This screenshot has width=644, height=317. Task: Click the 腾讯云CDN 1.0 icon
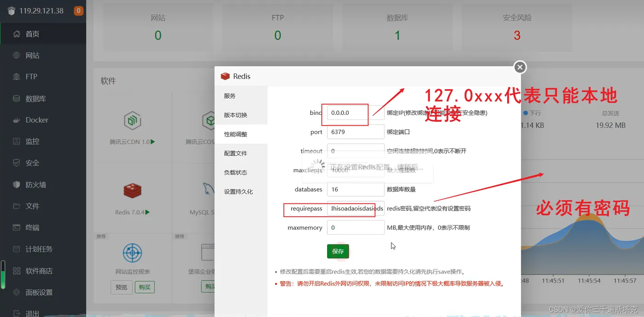(x=132, y=121)
